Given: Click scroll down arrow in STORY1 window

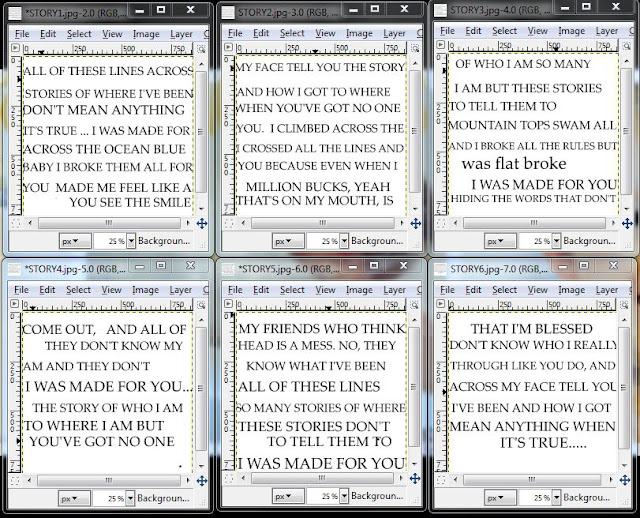Looking at the screenshot, I should pyautogui.click(x=201, y=209).
